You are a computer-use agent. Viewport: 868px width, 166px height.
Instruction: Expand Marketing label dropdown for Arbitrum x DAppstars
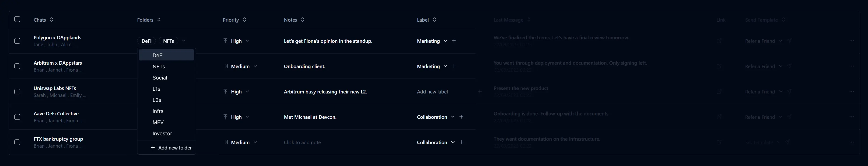tap(445, 66)
